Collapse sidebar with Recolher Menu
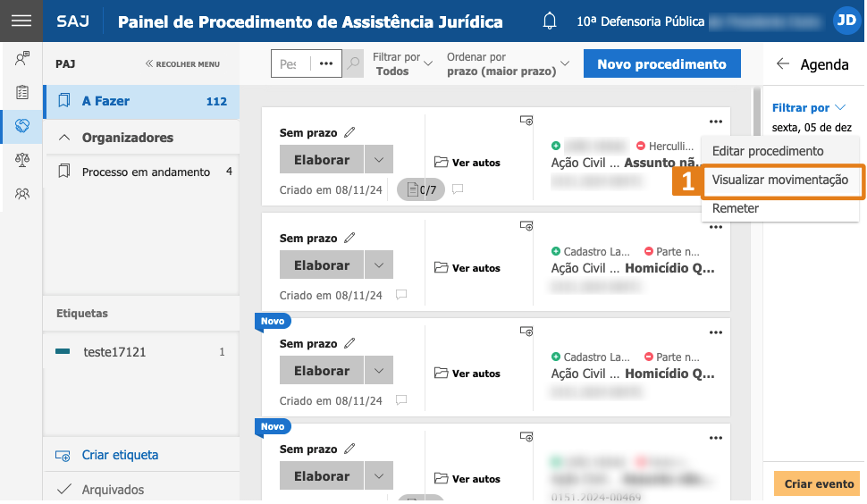Image resolution: width=867 pixels, height=504 pixels. [182, 64]
